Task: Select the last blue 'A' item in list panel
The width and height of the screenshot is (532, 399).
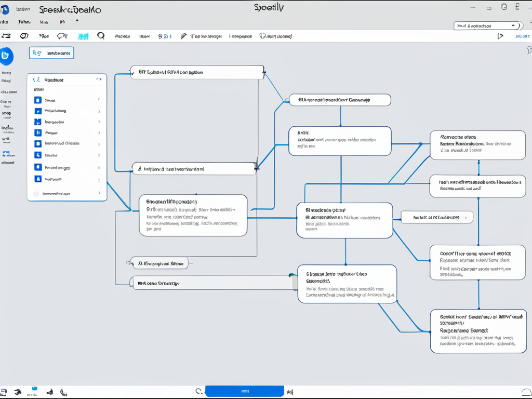Action: click(38, 179)
